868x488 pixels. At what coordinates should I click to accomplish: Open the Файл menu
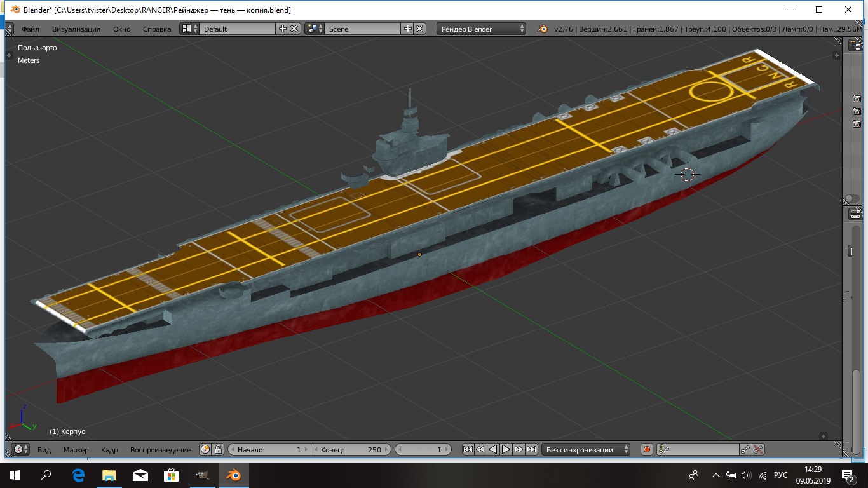pyautogui.click(x=30, y=29)
